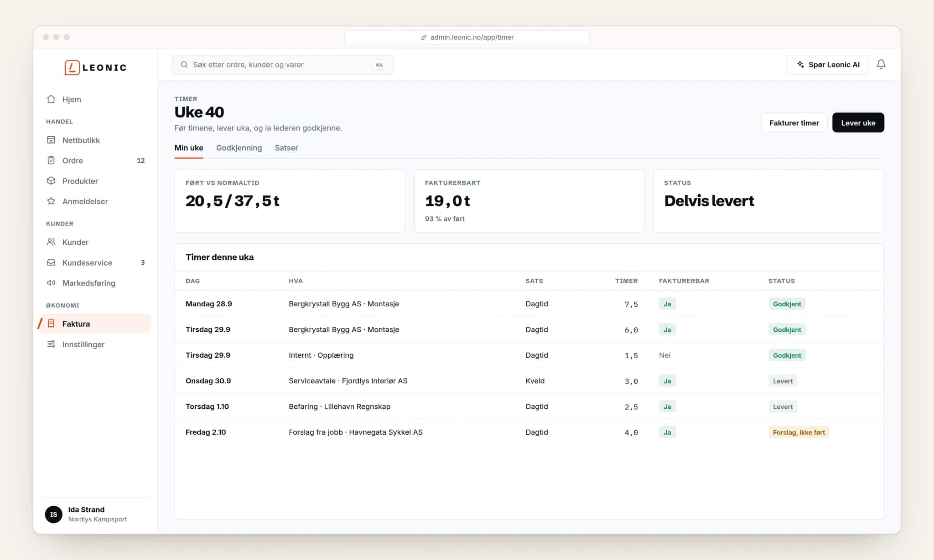Click the Anmeldelser star icon
Screen dimensions: 934x560
51,201
